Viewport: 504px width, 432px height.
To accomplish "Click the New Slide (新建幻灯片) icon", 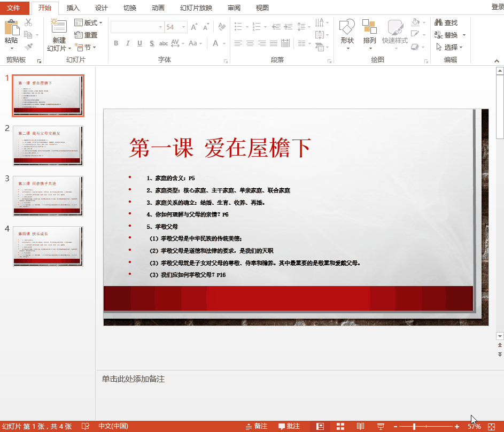I will [x=59, y=27].
